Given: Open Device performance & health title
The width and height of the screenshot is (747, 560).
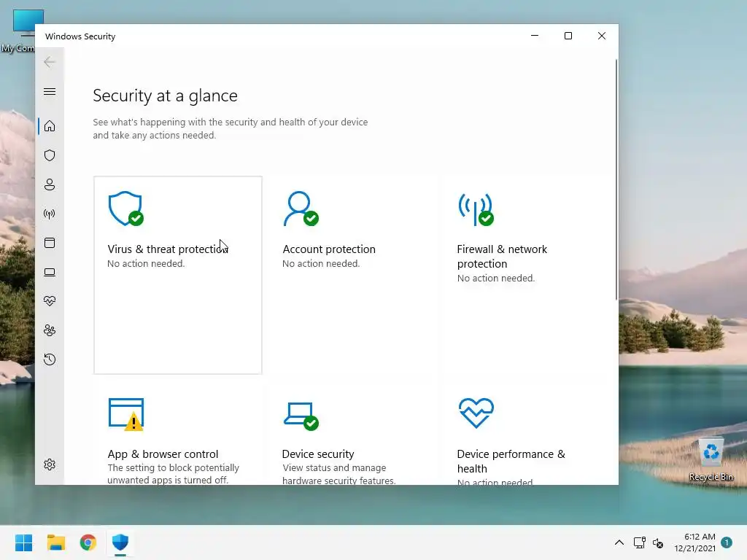Looking at the screenshot, I should click(x=511, y=461).
